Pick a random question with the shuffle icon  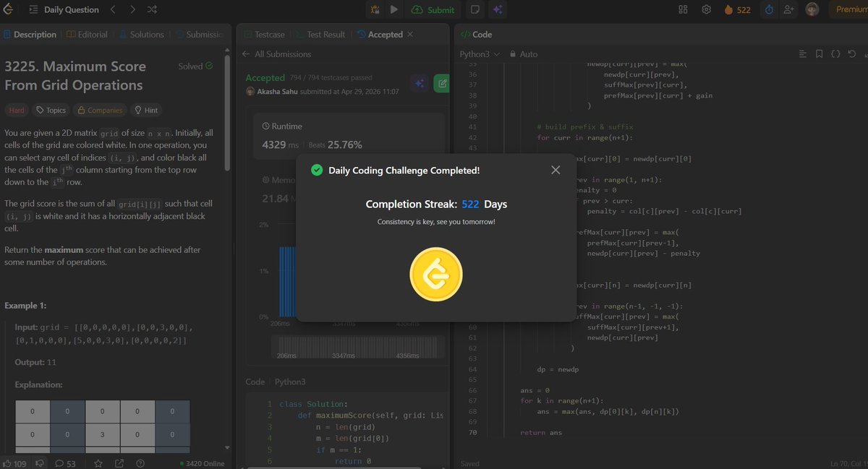click(x=152, y=9)
